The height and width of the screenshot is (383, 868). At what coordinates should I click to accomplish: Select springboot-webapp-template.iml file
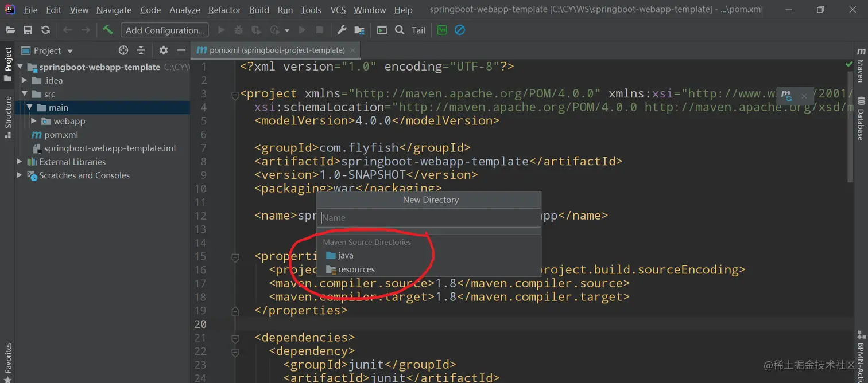110,148
